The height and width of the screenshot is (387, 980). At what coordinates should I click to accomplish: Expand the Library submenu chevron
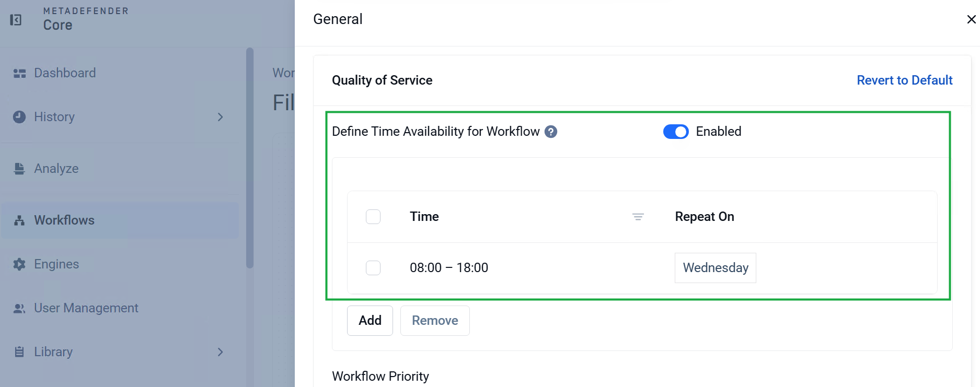click(x=221, y=352)
